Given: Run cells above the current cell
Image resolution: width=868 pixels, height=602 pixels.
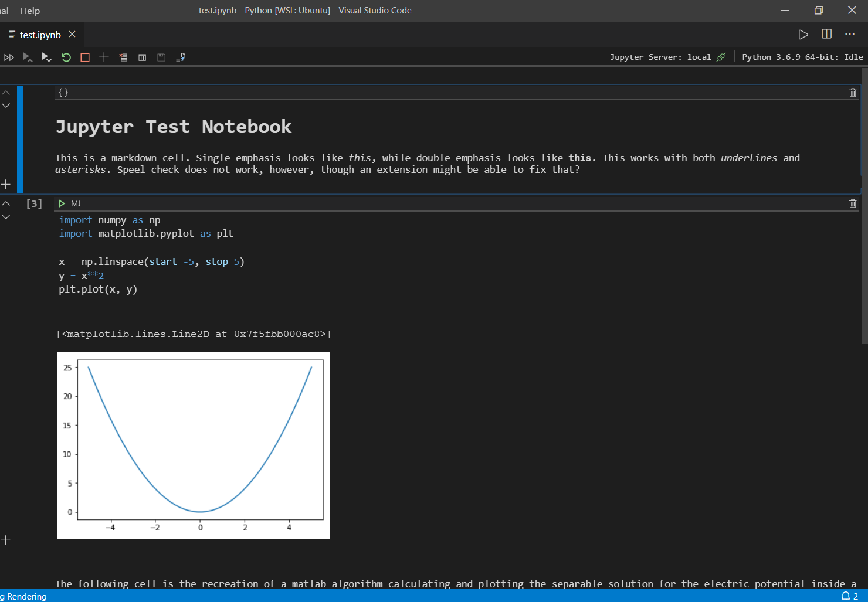Looking at the screenshot, I should pos(27,57).
